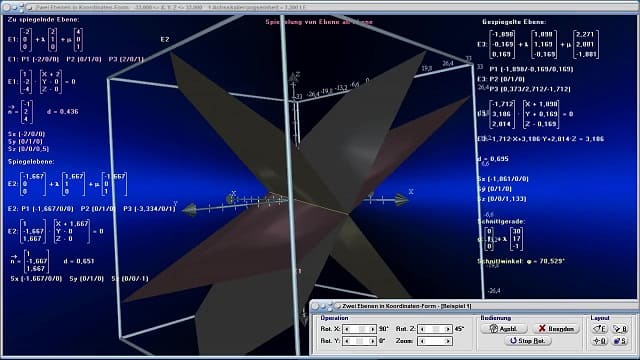640x360 pixels.
Task: Click the Rot. Z slider thumb
Action: click(x=436, y=329)
